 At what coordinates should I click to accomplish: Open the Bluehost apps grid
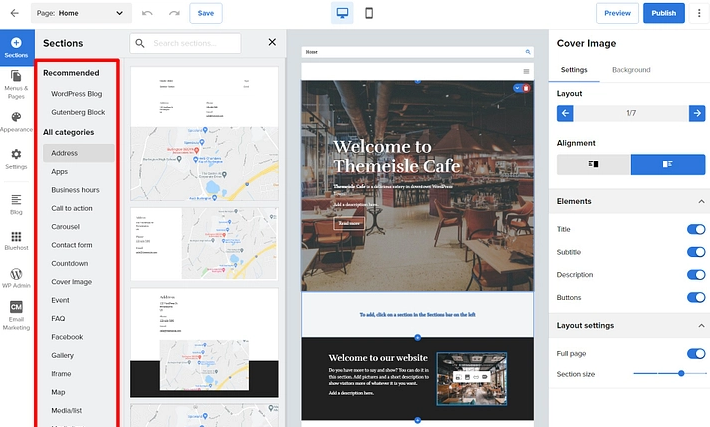coord(16,240)
